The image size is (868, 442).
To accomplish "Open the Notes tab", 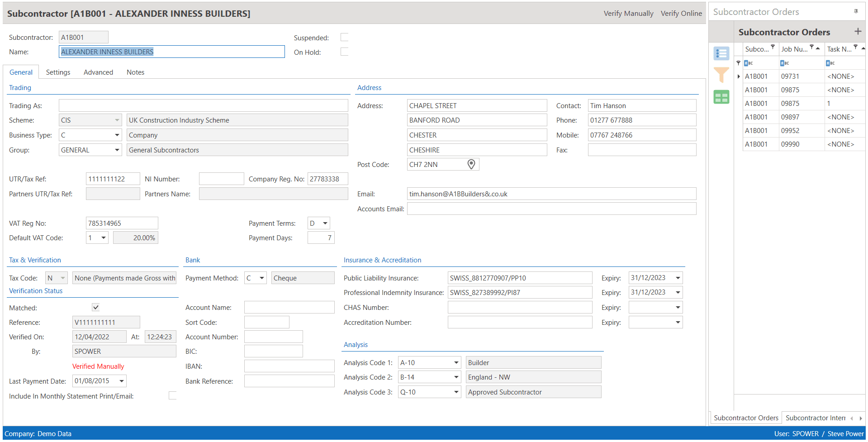I will point(135,72).
